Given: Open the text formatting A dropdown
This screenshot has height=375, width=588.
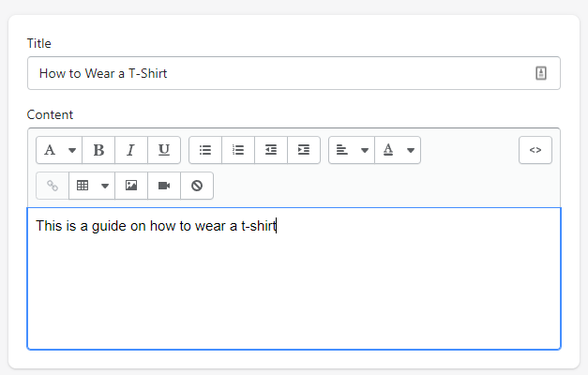Looking at the screenshot, I should 59,150.
